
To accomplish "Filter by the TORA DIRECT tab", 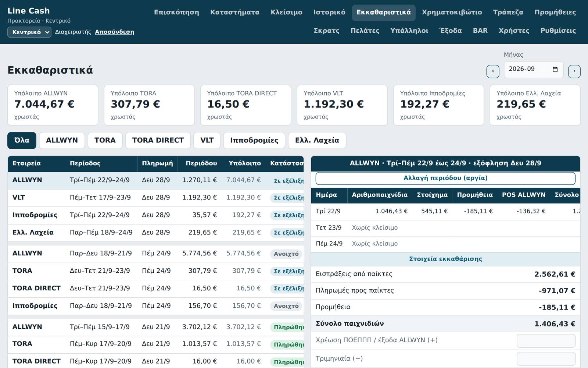I will click(158, 141).
